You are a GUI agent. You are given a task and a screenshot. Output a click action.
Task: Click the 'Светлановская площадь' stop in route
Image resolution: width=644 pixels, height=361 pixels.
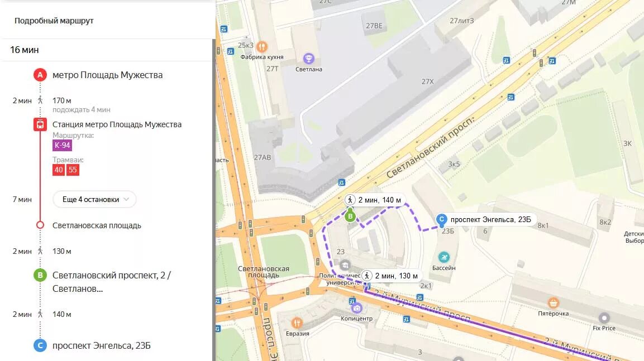97,225
